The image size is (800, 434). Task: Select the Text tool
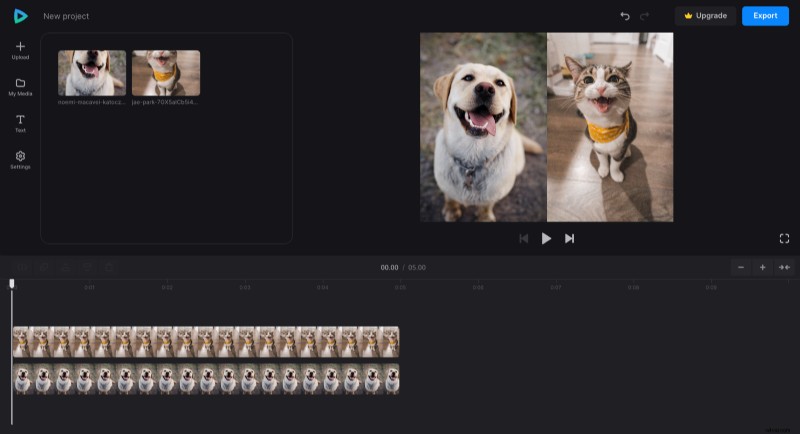(20, 123)
